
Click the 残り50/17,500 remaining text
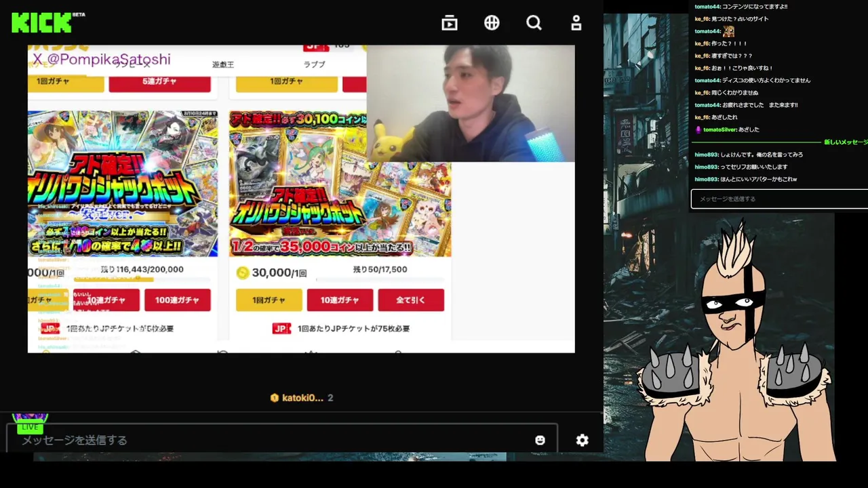tap(380, 269)
